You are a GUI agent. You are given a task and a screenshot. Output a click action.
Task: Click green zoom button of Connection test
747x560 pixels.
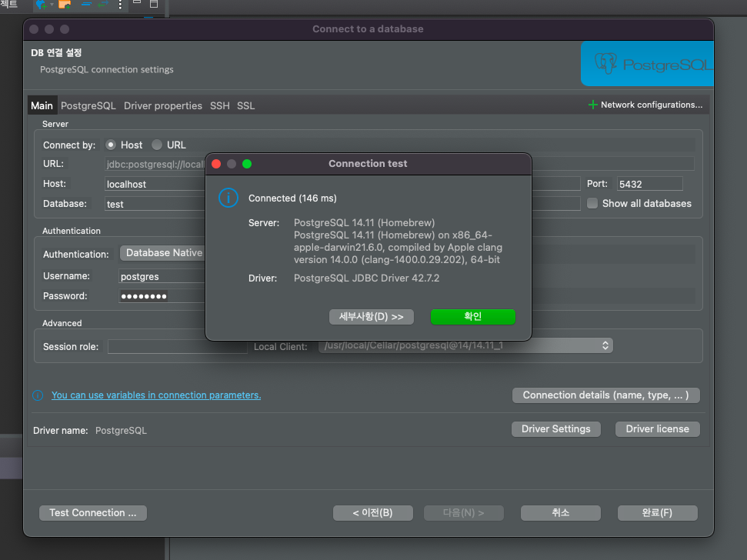click(x=247, y=164)
